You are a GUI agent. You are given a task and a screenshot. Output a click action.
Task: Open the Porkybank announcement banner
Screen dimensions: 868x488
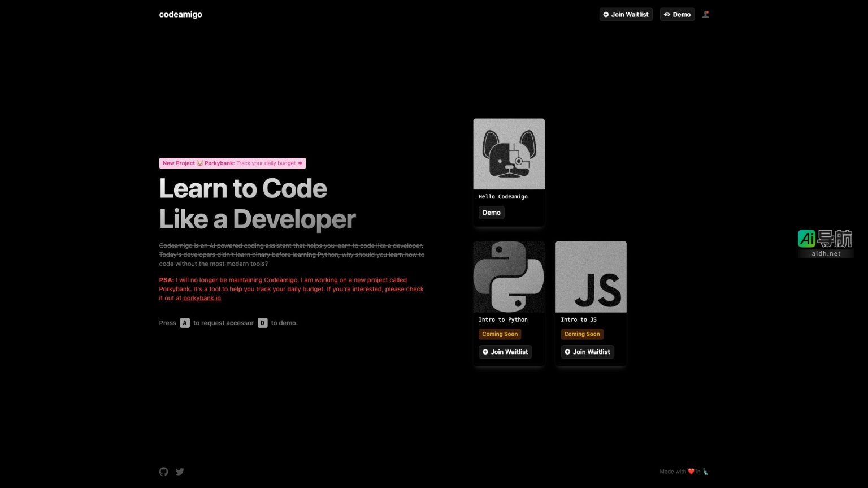[x=232, y=163]
